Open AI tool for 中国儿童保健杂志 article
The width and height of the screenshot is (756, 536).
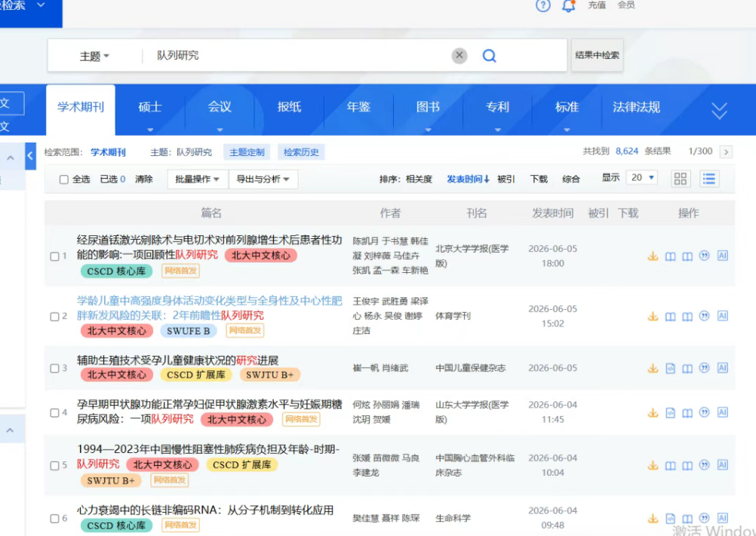click(722, 368)
